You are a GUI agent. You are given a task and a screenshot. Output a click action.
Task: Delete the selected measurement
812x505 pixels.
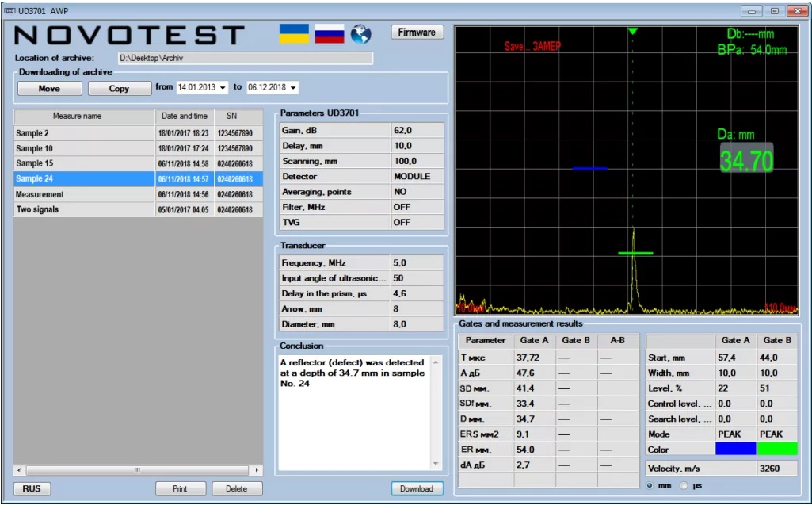(x=237, y=488)
